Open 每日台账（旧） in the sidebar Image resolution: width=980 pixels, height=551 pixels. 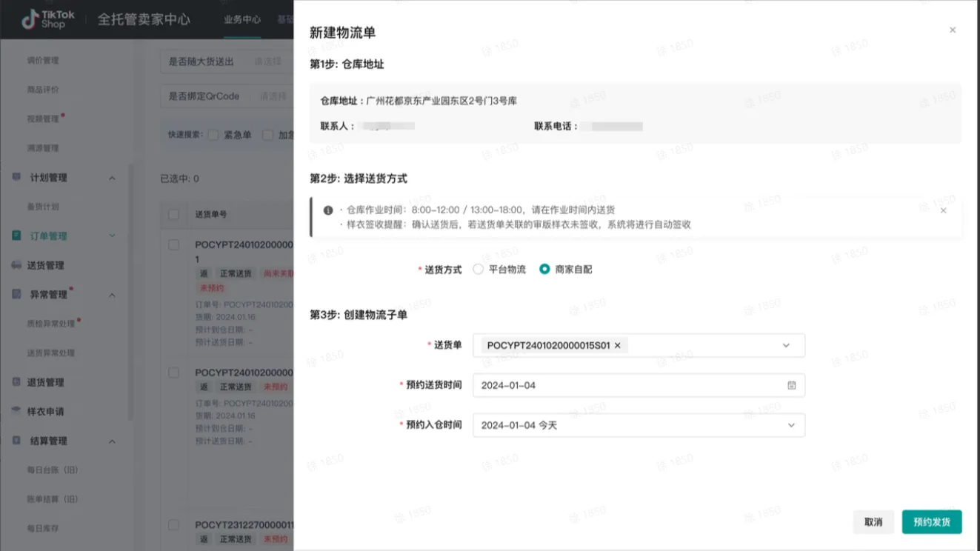(53, 470)
